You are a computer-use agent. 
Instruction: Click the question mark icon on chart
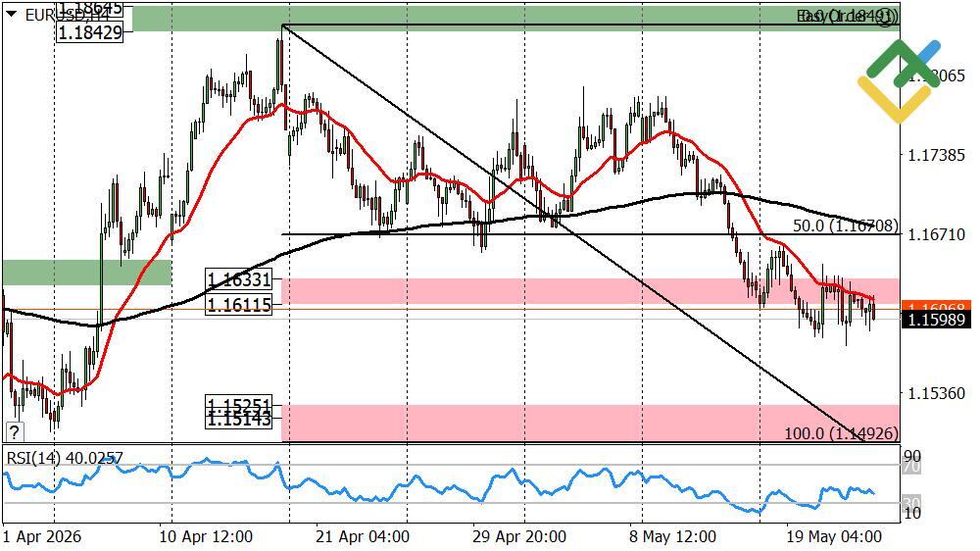14,431
